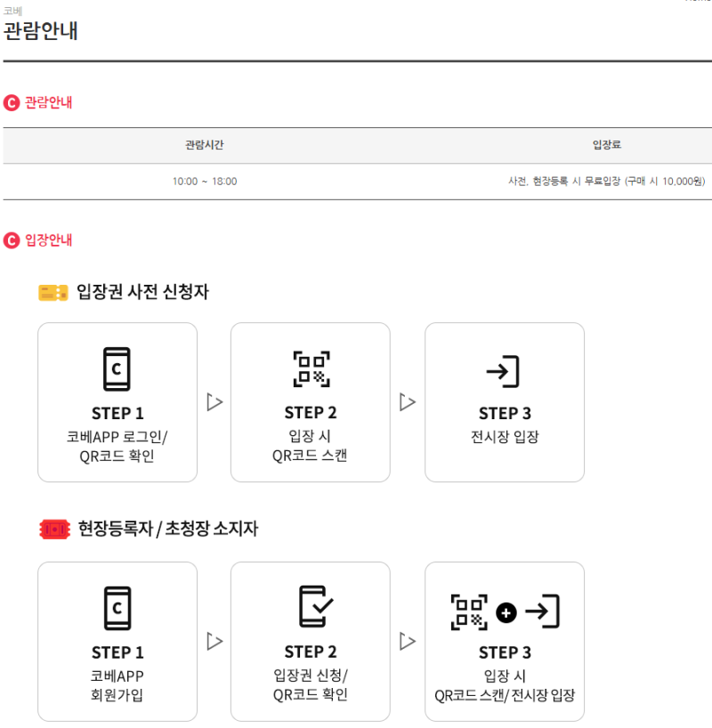The height and width of the screenshot is (728, 712).
Task: Click the 입장료 table header
Action: [607, 144]
